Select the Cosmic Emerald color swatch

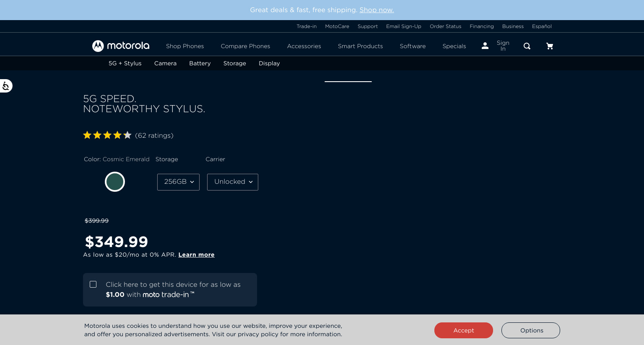pyautogui.click(x=115, y=182)
